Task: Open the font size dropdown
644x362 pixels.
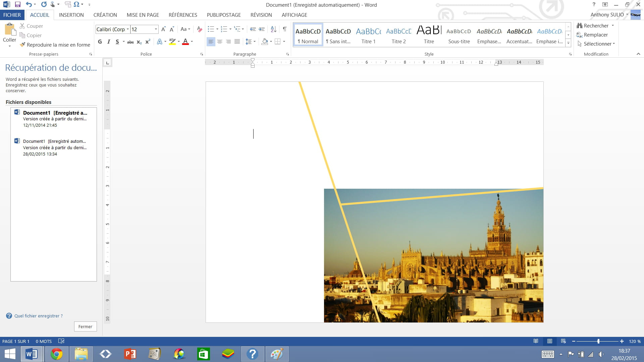Action: click(x=156, y=29)
